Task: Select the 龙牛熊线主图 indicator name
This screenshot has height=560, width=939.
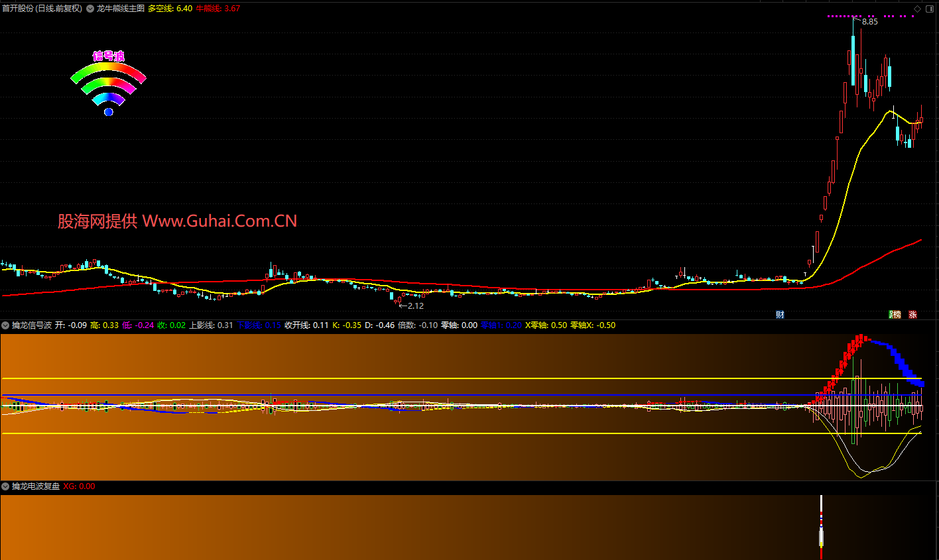Action: pos(120,9)
